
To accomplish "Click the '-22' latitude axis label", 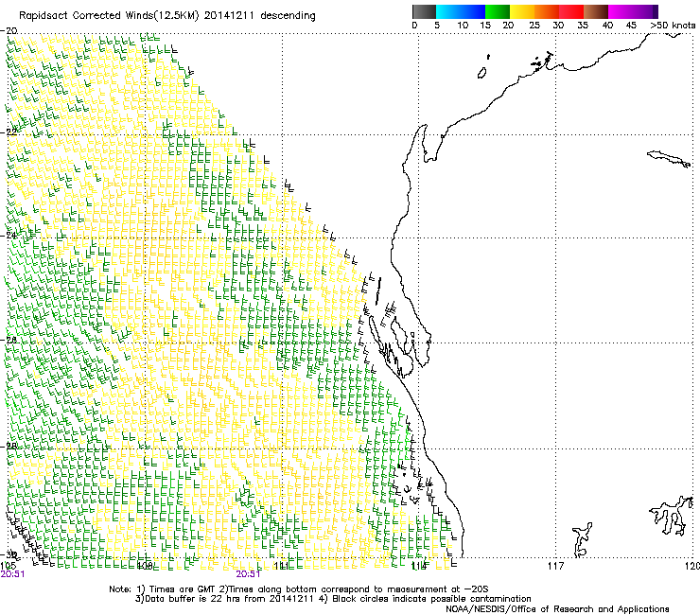I will (9, 132).
